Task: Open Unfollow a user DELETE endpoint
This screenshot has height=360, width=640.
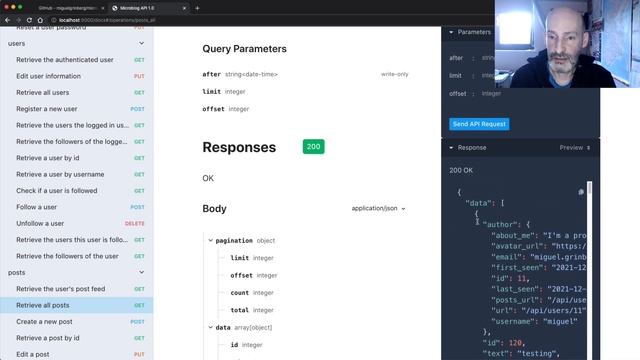Action: 77,223
